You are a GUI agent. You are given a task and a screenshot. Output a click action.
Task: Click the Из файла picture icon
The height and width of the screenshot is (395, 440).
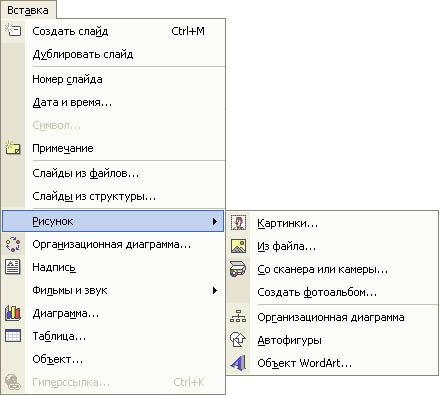click(x=238, y=246)
